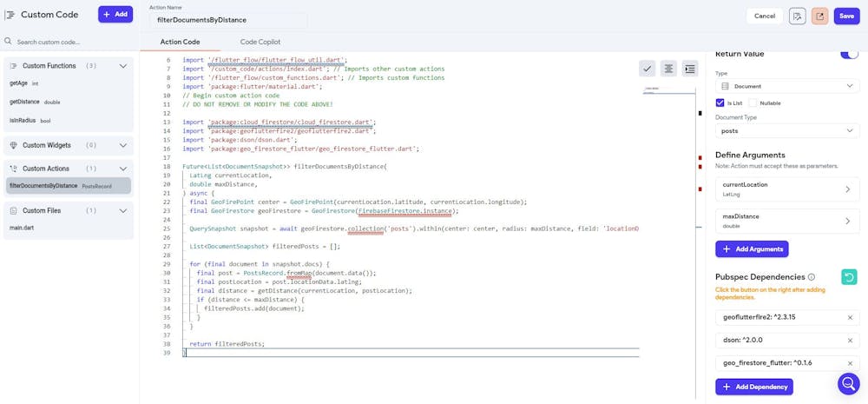Viewport: 868px width, 404px height.
Task: Click the orange open-in-new-window icon
Action: click(820, 16)
